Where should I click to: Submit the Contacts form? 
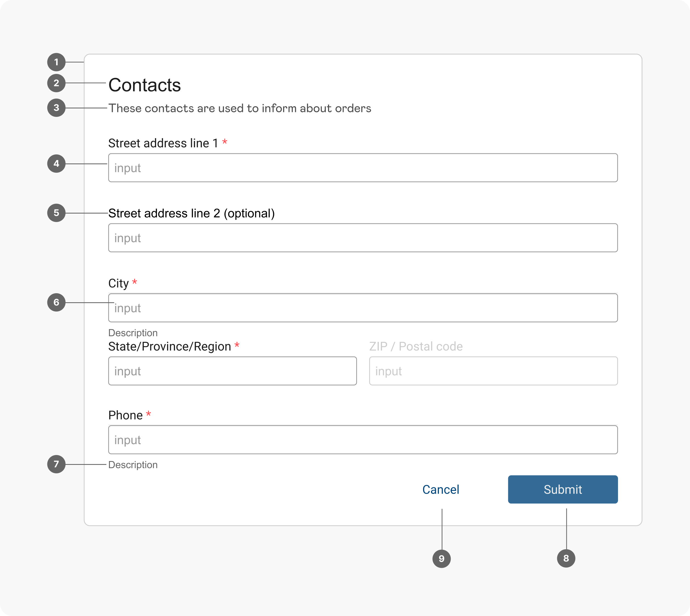pos(563,490)
